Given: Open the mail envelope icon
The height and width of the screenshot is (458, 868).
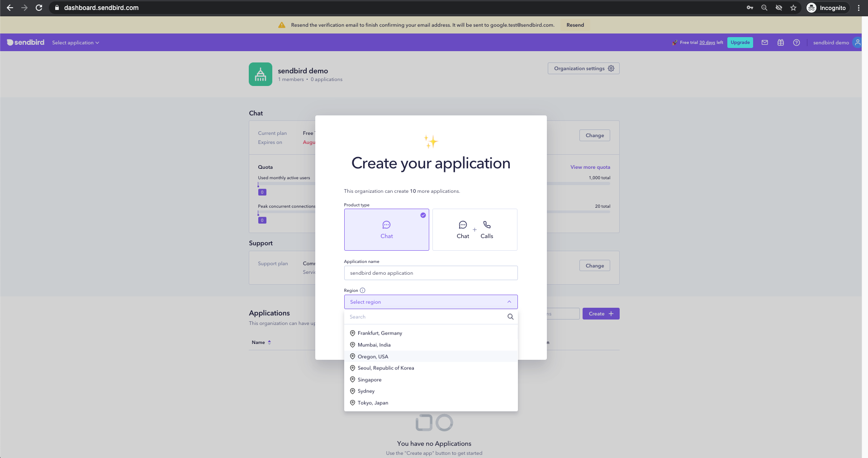Looking at the screenshot, I should click(765, 43).
